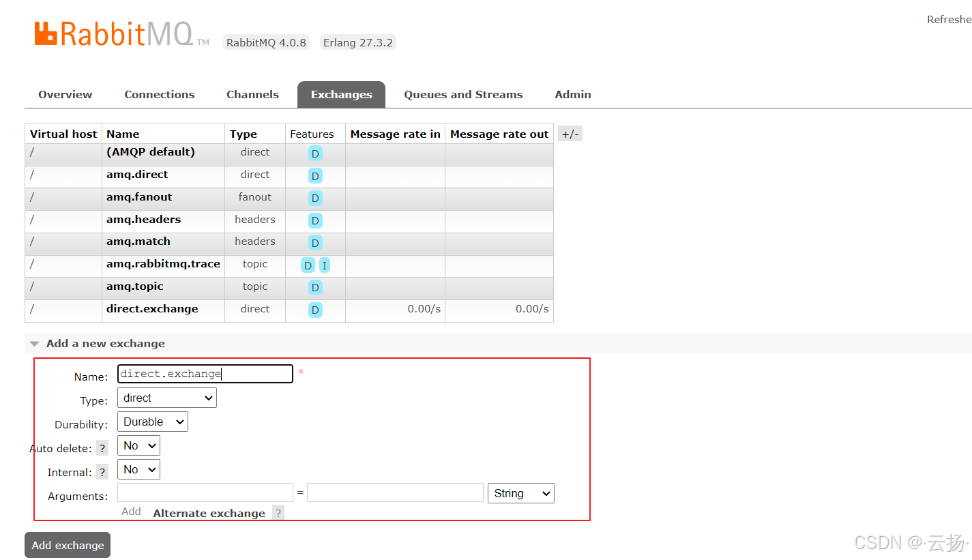Click the RabbitMQ 4.0.8 version label
Viewport: 972px width, 560px height.
266,42
